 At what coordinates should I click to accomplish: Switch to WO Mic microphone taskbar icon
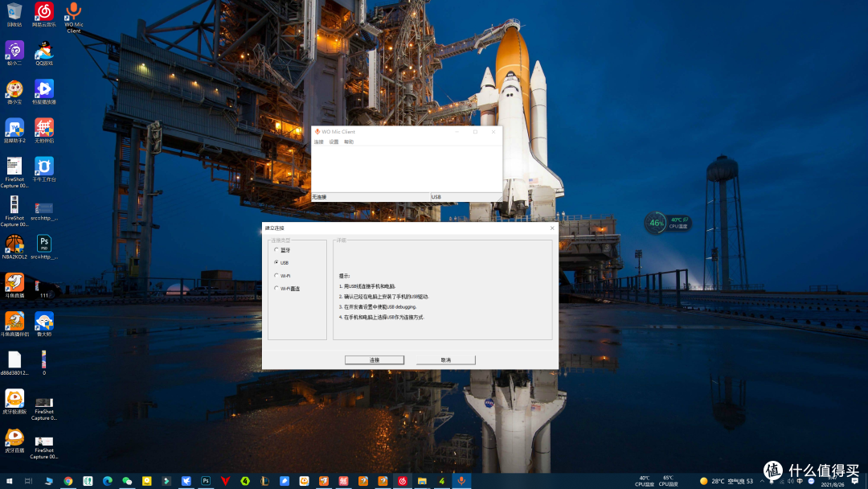[461, 481]
